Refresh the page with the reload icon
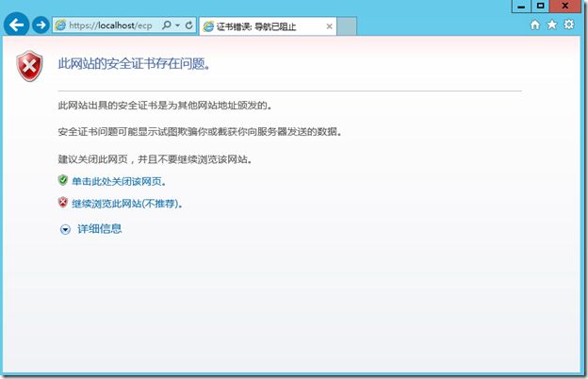Image resolution: width=588 pixels, height=379 pixels. 189,25
